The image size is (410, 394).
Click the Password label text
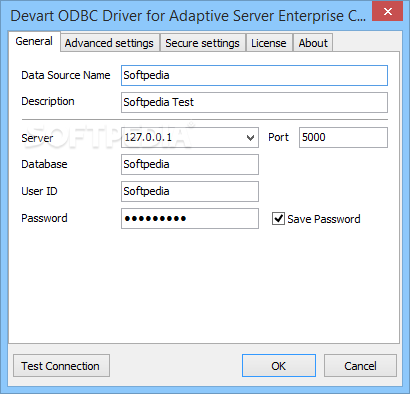(44, 218)
